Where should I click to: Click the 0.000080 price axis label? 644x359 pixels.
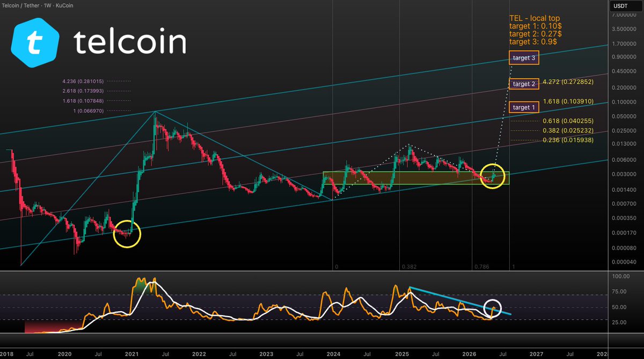[623, 248]
